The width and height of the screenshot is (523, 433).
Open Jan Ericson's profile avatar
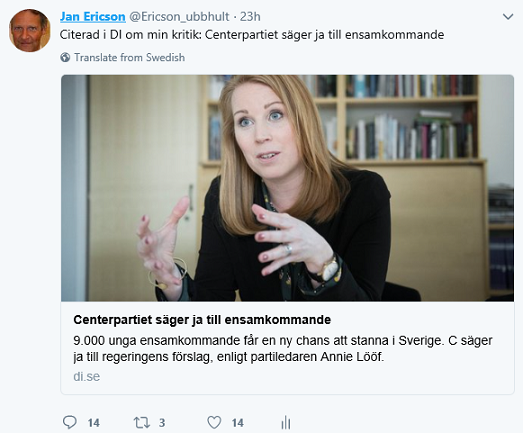pos(30,30)
